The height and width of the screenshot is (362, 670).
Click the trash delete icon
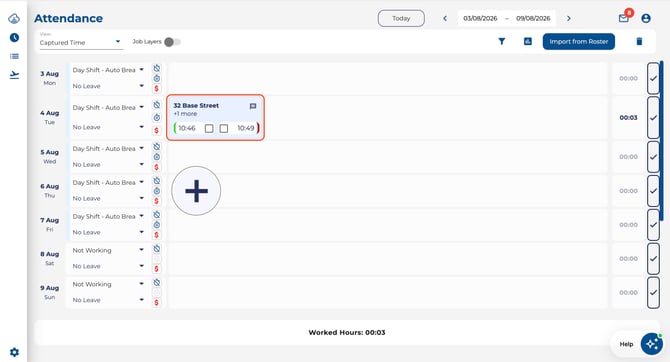coord(639,41)
